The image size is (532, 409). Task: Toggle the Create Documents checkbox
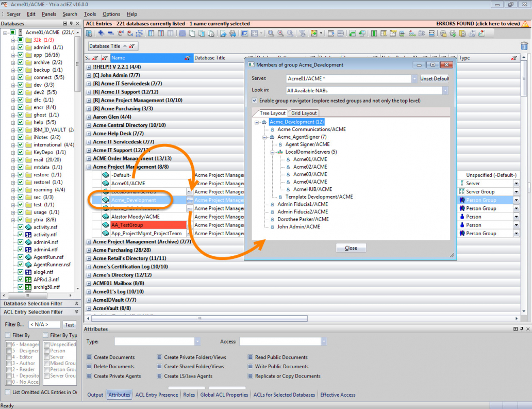click(x=89, y=357)
